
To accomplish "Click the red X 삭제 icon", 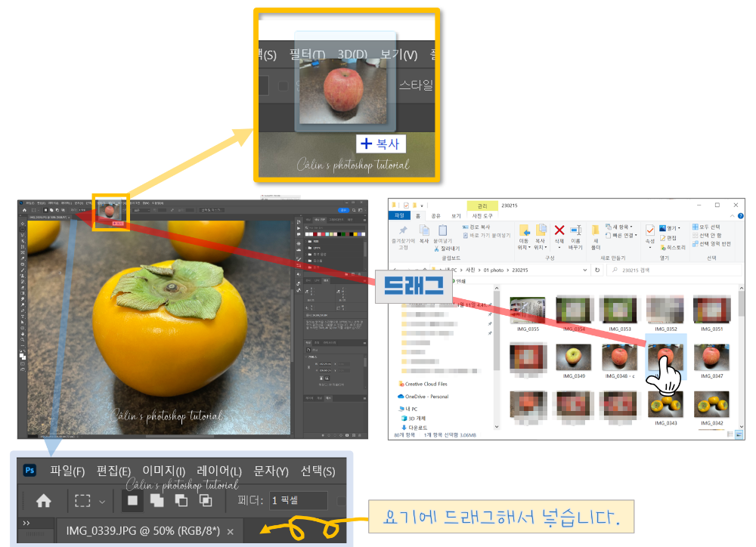I will coord(559,230).
